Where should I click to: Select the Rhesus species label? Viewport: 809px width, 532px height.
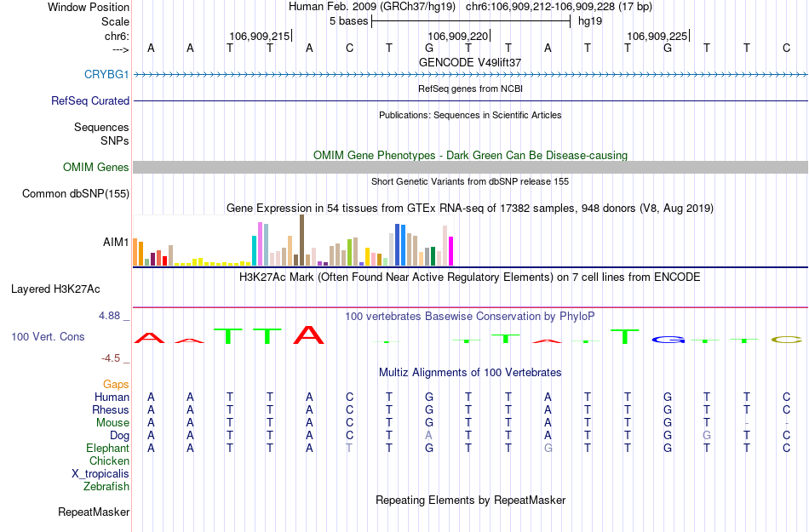(x=111, y=409)
